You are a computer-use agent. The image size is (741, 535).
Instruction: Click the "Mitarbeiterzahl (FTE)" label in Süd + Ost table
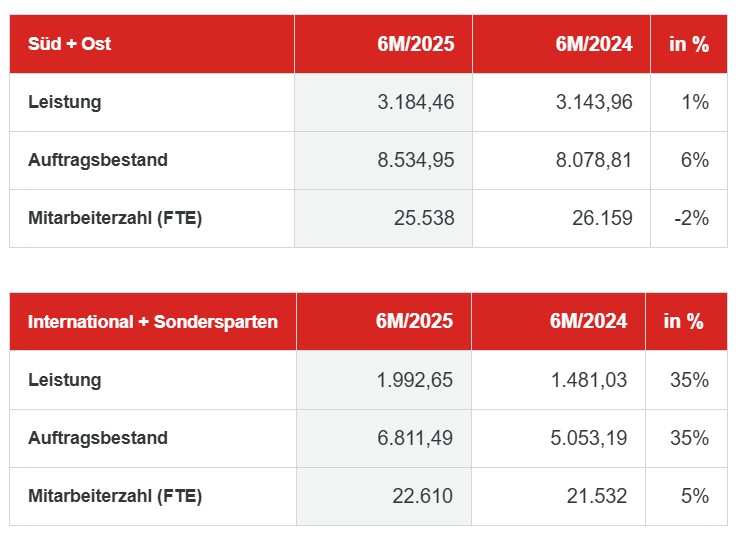point(115,218)
